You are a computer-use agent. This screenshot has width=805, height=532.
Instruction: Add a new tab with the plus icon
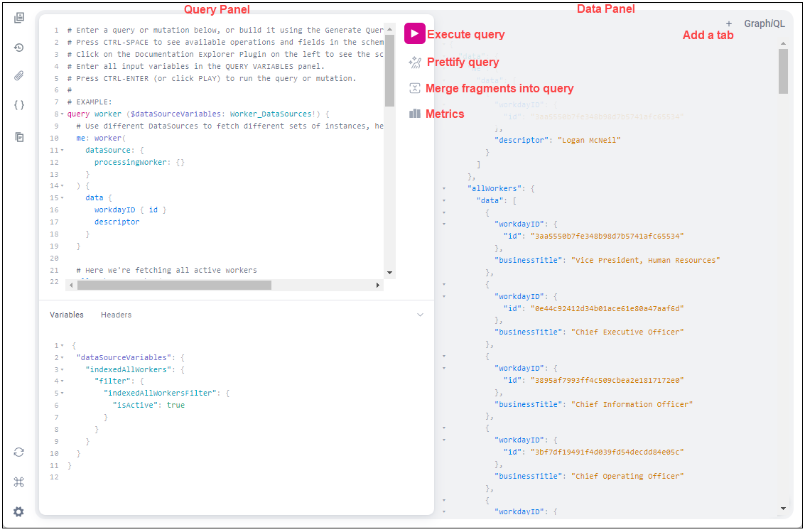[728, 23]
